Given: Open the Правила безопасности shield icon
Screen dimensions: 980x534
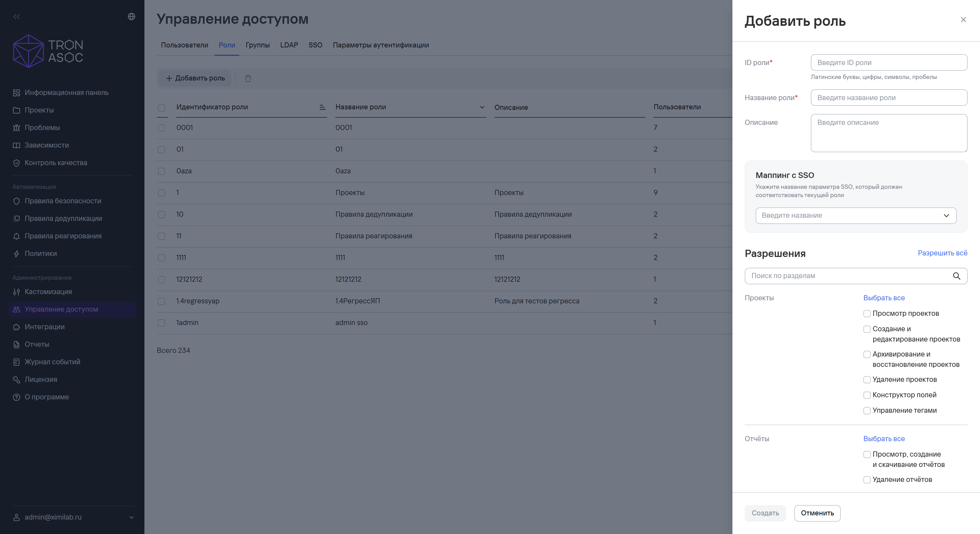Looking at the screenshot, I should 16,201.
